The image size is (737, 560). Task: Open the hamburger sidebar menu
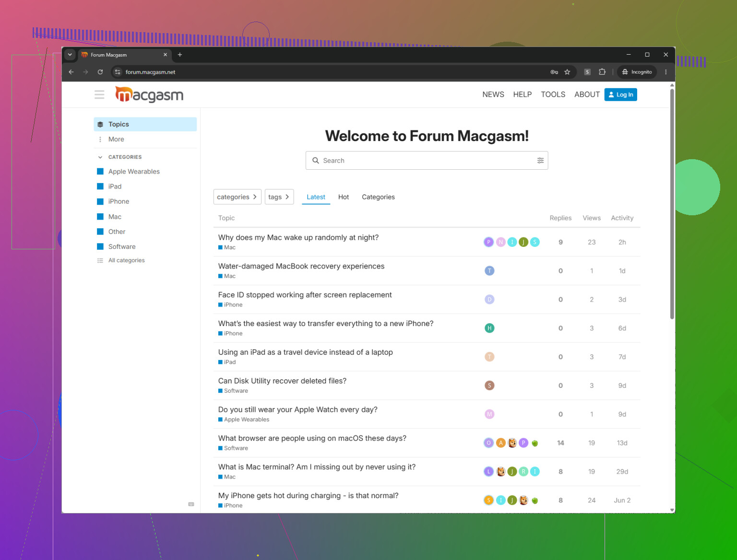(x=99, y=94)
